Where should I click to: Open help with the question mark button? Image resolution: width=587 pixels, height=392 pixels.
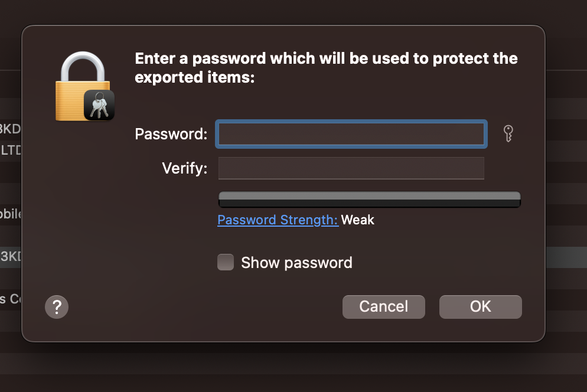[x=57, y=307]
